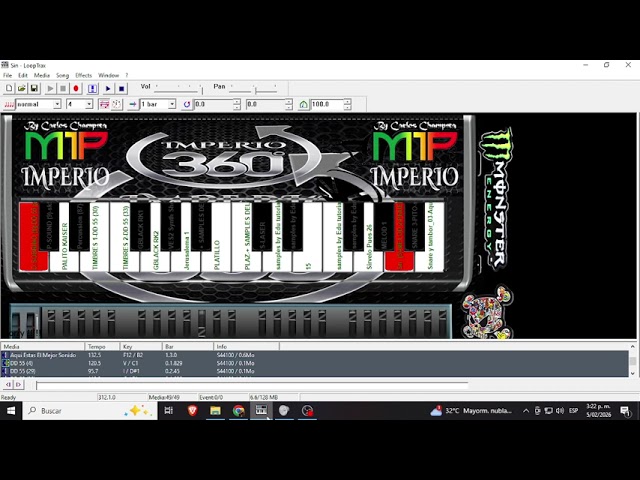Open the Media menu

pos(42,76)
